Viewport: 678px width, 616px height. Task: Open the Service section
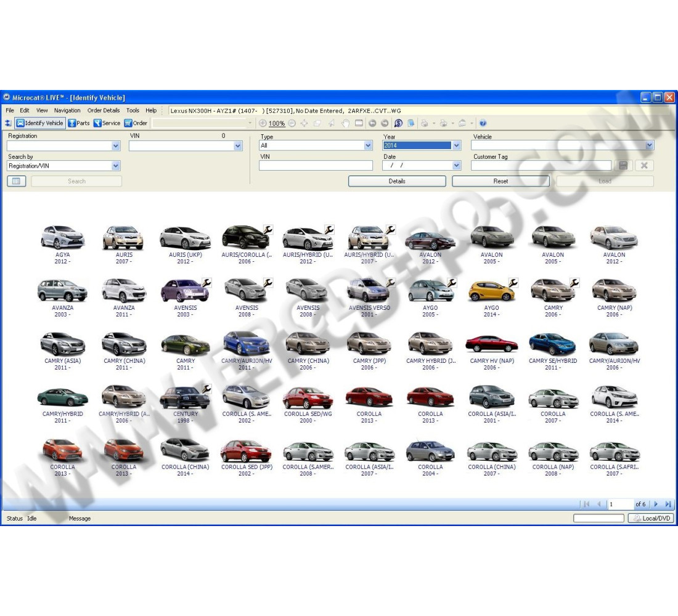pos(107,123)
